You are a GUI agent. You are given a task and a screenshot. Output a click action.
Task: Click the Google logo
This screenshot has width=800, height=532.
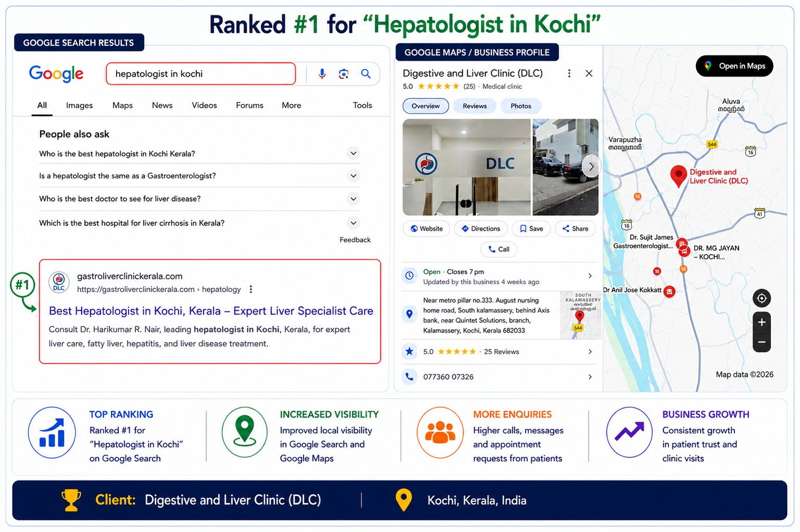click(x=56, y=74)
